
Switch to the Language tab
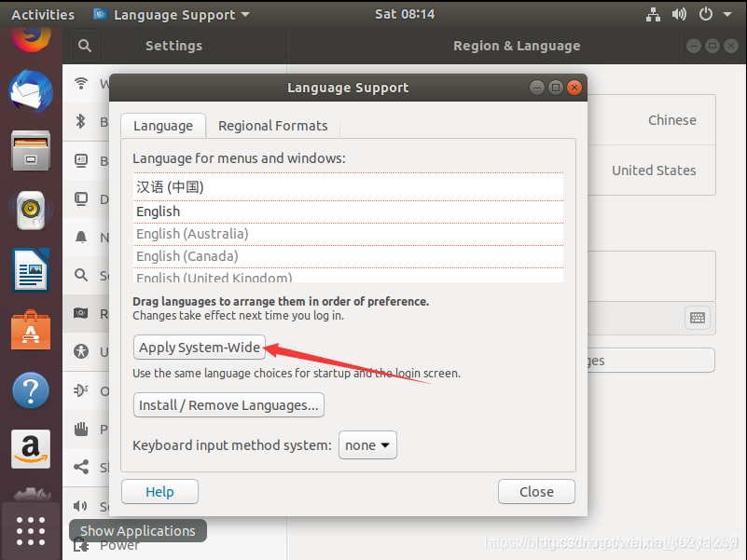pos(163,126)
